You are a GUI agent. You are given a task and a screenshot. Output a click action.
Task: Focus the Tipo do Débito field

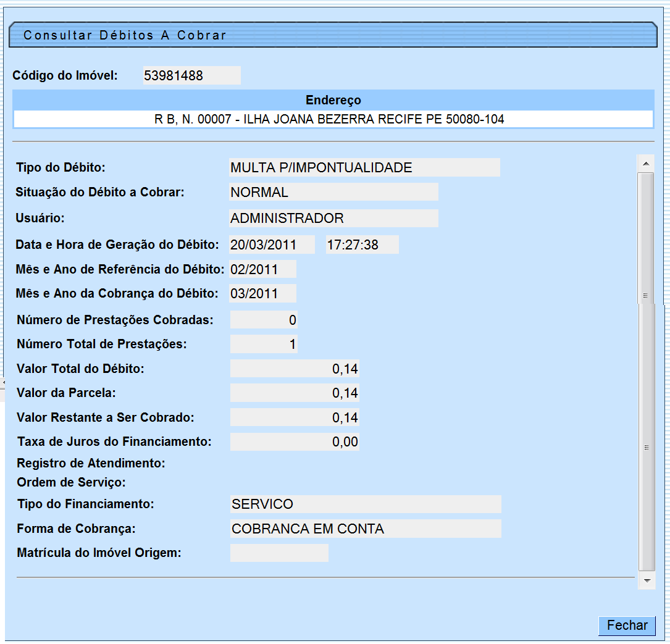point(364,167)
